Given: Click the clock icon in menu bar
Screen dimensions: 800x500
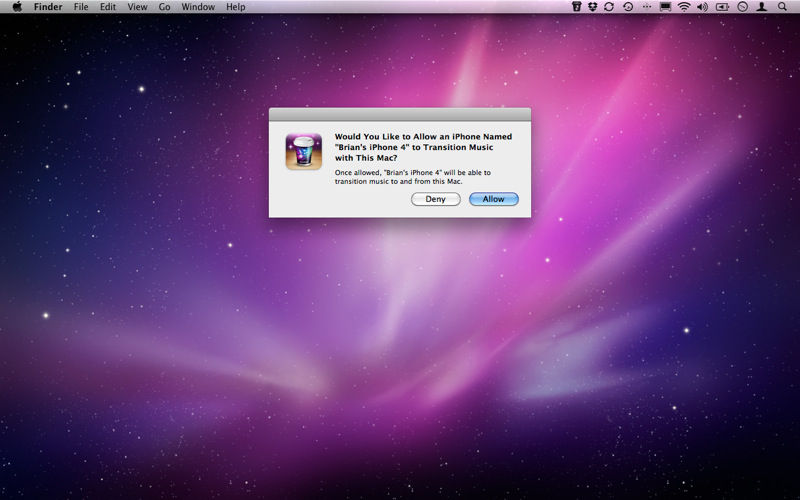Looking at the screenshot, I should pos(743,7).
